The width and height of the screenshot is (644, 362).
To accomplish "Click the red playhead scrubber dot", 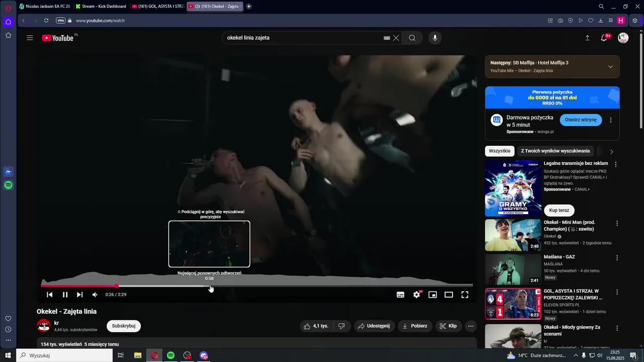I will tap(117, 286).
